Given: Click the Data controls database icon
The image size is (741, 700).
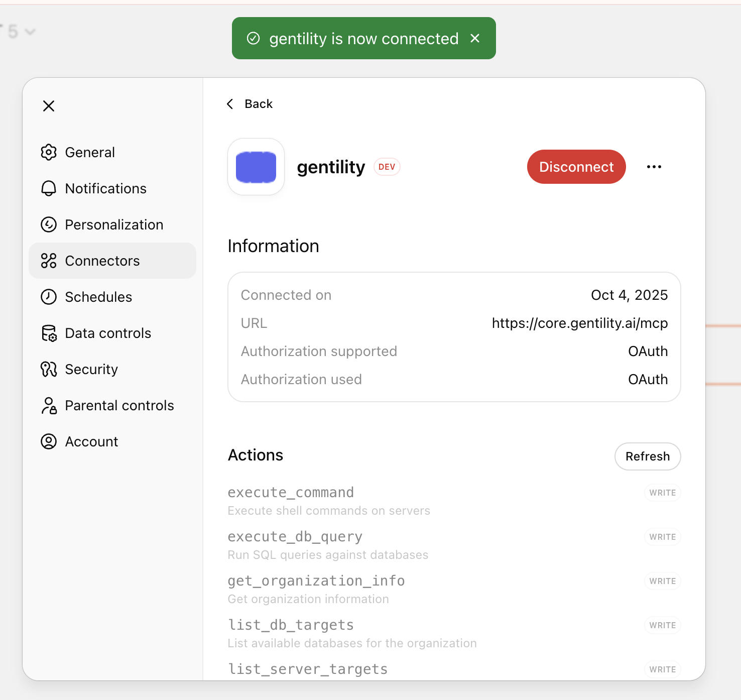Looking at the screenshot, I should coord(49,333).
